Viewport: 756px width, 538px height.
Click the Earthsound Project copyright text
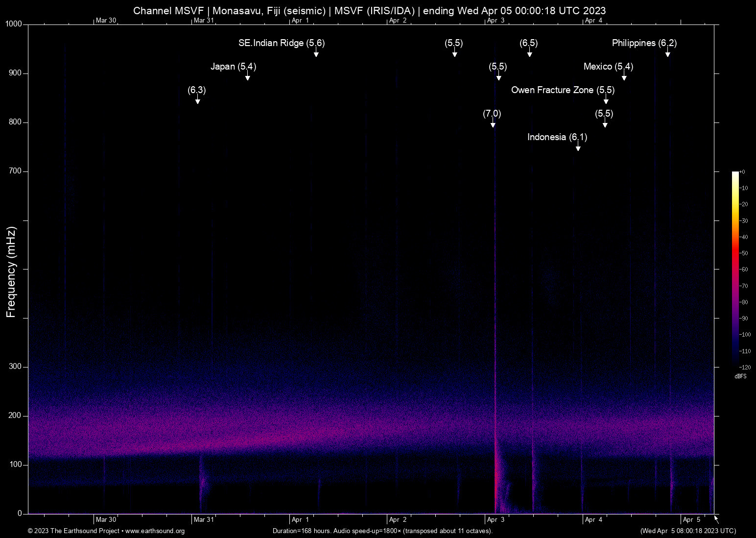tap(73, 531)
